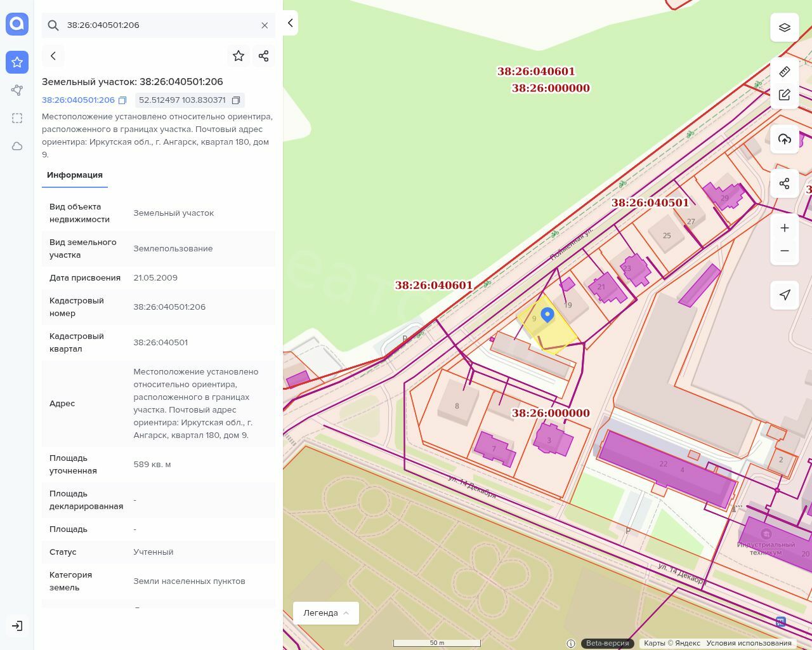Click the upload to cloud map button
812x650 pixels.
(x=785, y=139)
